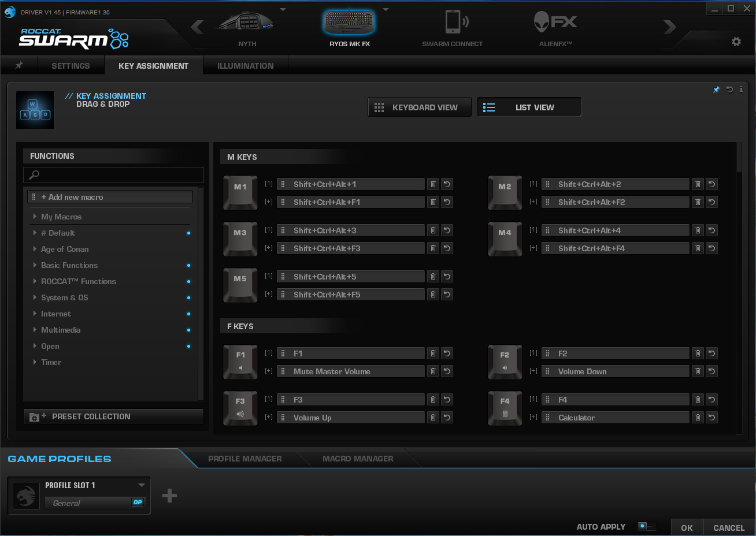Click the M5 key icon
This screenshot has height=536, width=756.
(x=240, y=285)
